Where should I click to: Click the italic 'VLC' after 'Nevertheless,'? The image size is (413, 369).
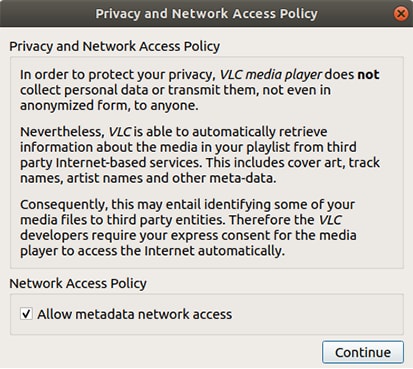click(120, 132)
